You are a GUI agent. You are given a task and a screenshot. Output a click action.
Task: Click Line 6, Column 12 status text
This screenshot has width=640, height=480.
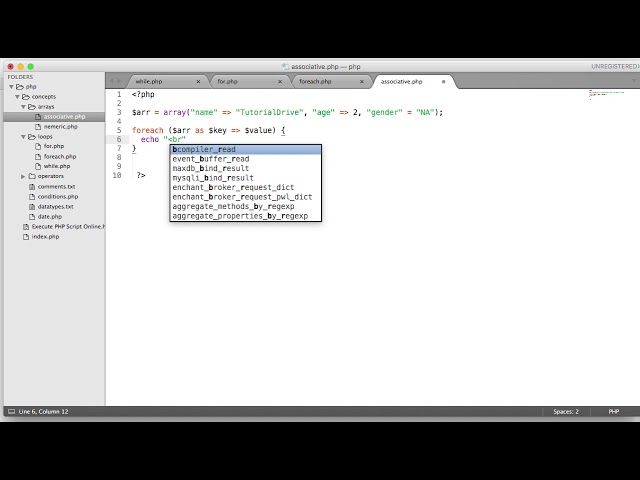point(43,411)
